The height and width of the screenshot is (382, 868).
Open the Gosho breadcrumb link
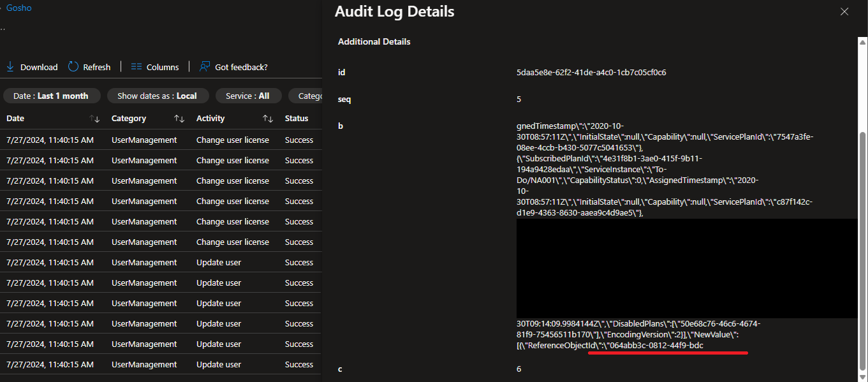coord(18,8)
